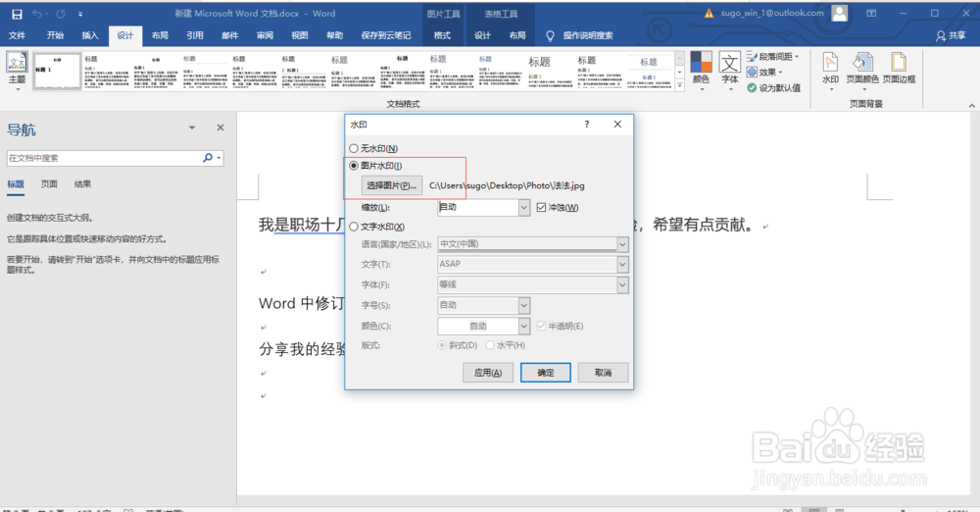This screenshot has height=512, width=980.
Task: Select Horizontal (水平) layout radio
Action: (x=490, y=345)
